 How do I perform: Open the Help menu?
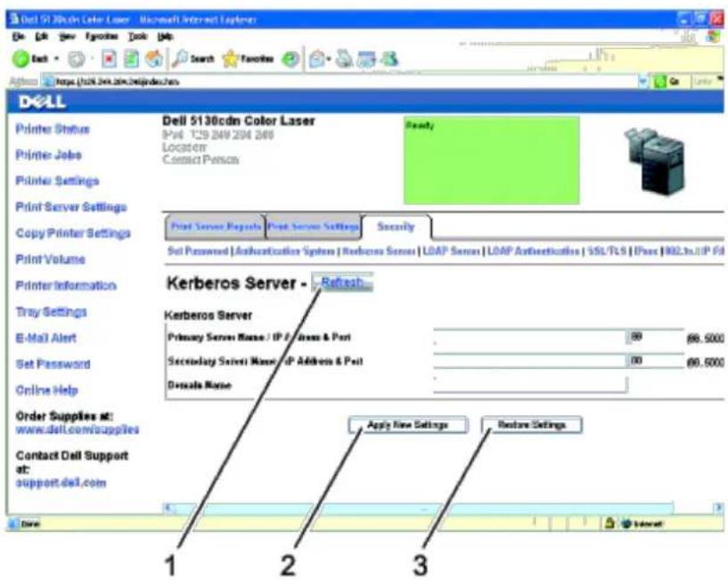(165, 37)
